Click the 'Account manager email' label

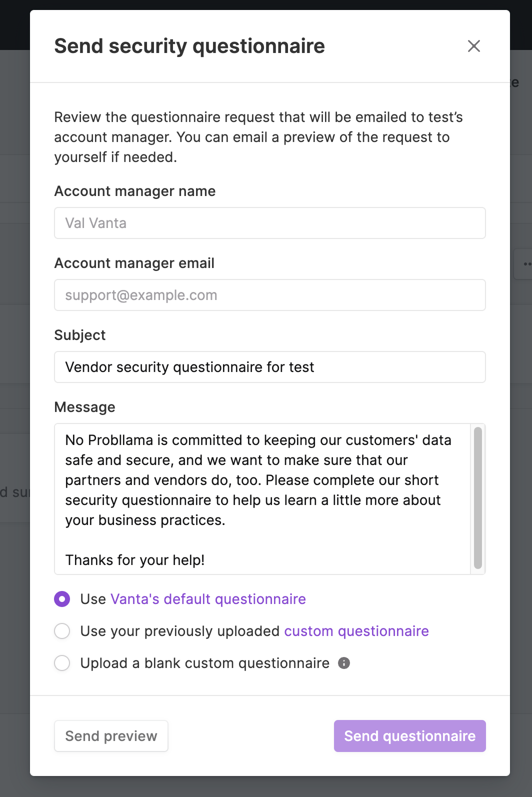coord(134,263)
